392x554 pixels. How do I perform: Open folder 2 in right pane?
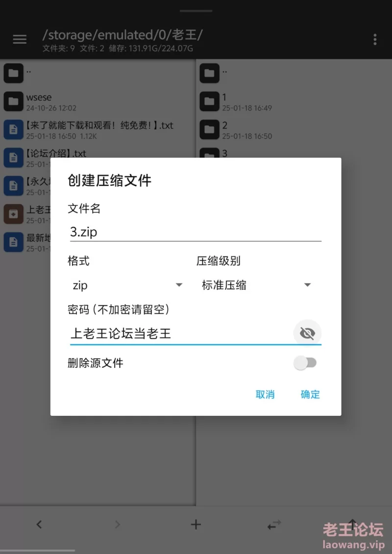click(294, 130)
